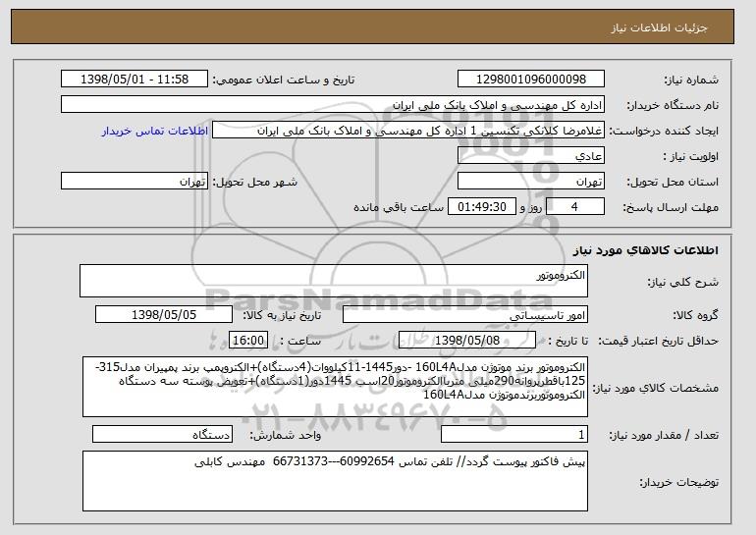The height and width of the screenshot is (535, 756).
Task: Click the buyer notes text area
Action: 335,481
